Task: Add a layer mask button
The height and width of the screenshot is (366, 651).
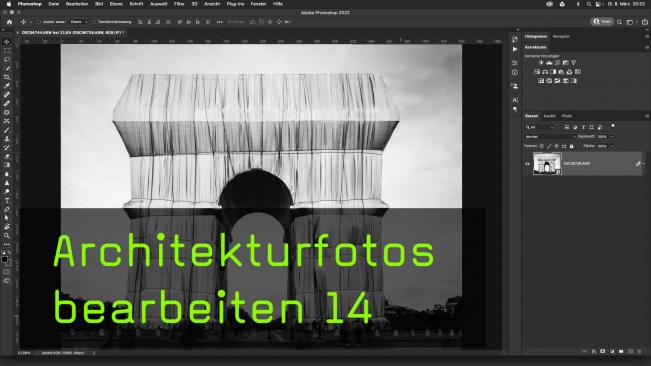Action: 603,351
